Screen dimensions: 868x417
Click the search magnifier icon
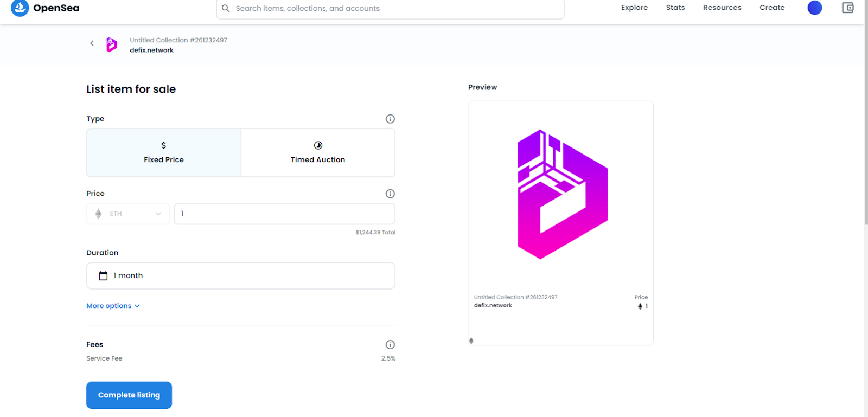(226, 9)
